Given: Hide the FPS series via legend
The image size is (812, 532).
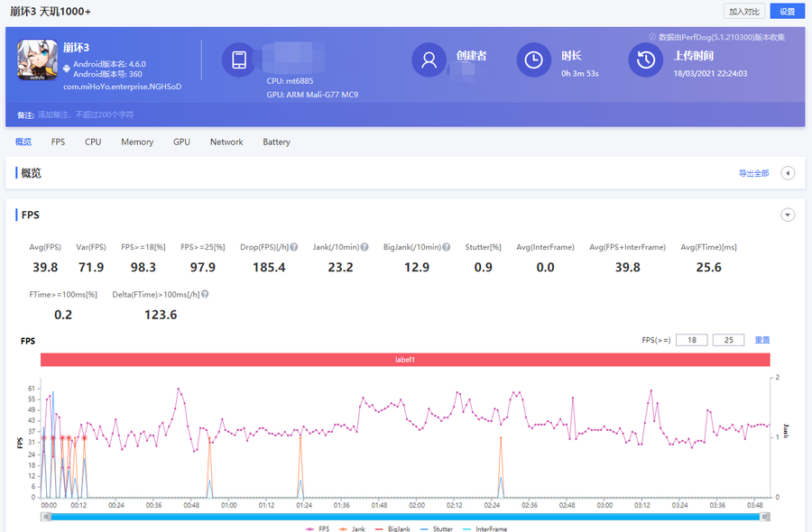Looking at the screenshot, I should 318,528.
